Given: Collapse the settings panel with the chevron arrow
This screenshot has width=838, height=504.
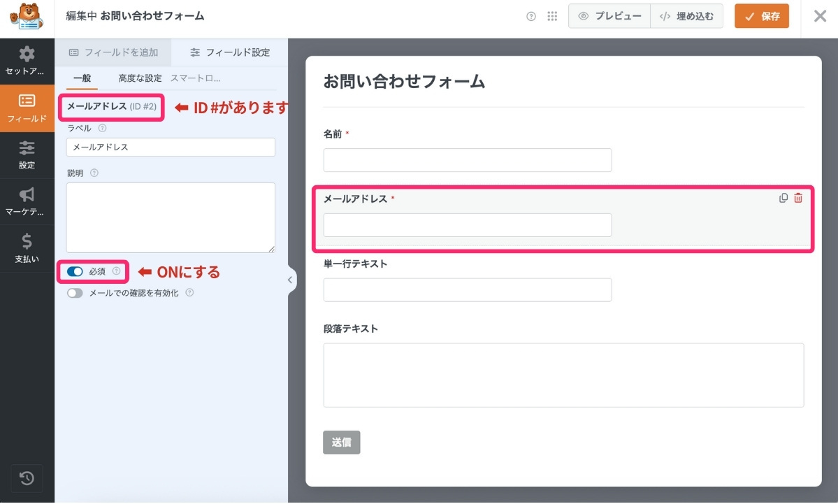Looking at the screenshot, I should click(289, 279).
